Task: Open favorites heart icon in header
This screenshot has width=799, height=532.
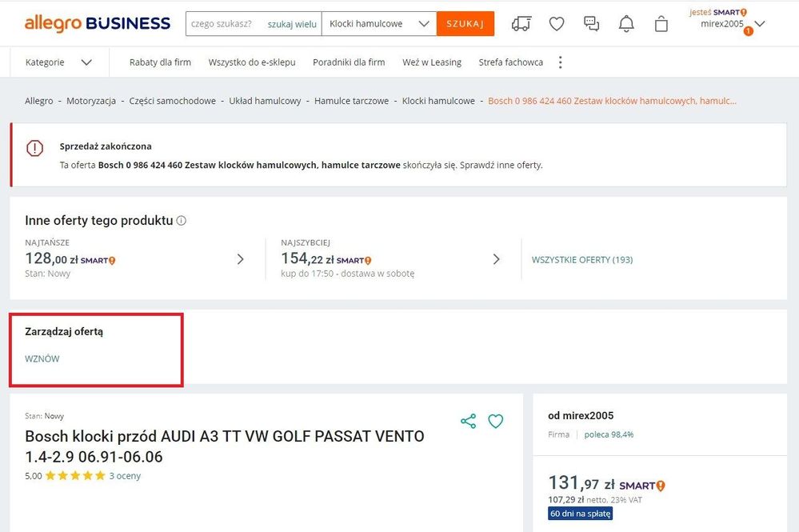Action: [x=557, y=24]
